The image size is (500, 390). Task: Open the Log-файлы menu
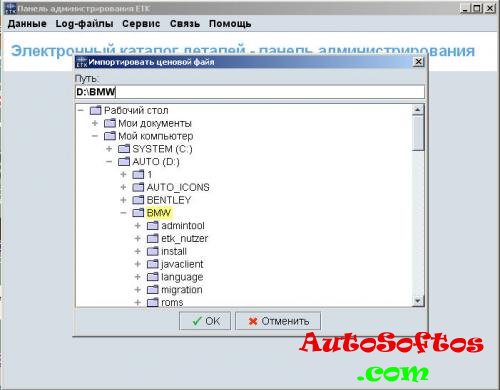click(84, 24)
